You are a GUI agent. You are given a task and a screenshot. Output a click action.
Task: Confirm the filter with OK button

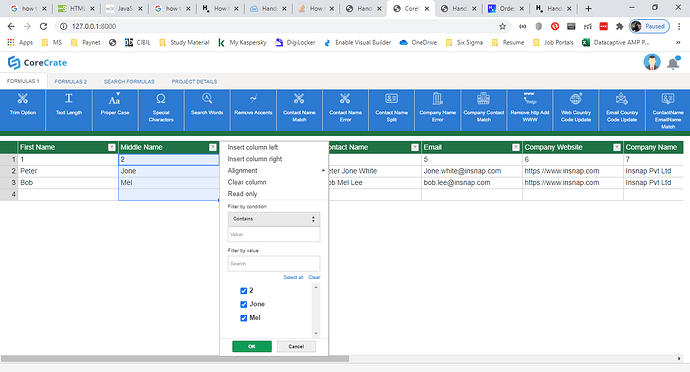[x=252, y=346]
